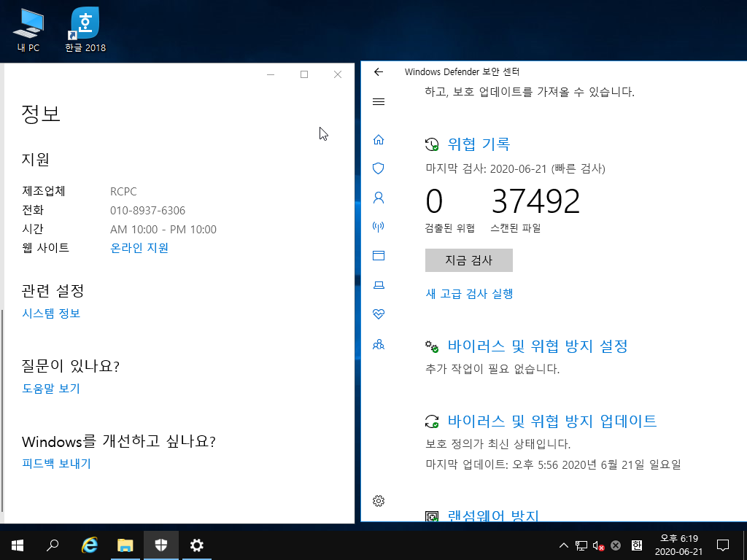
Task: Expand the Defender hamburger menu
Action: (379, 101)
